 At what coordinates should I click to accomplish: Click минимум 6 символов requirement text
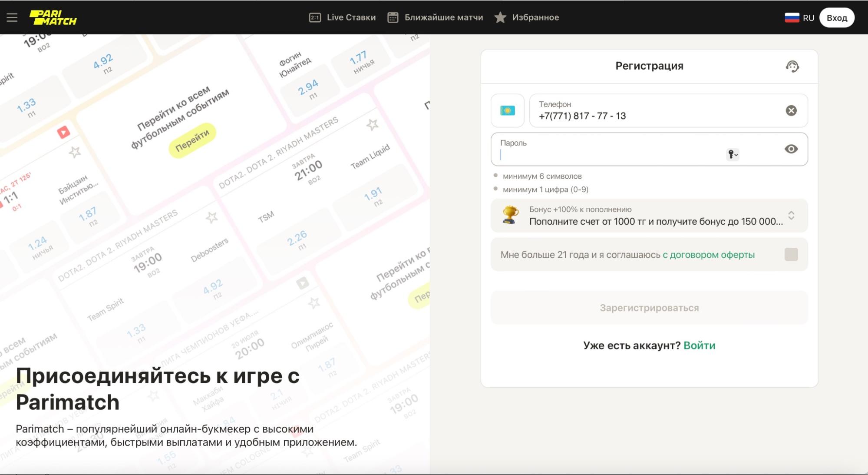coord(542,176)
